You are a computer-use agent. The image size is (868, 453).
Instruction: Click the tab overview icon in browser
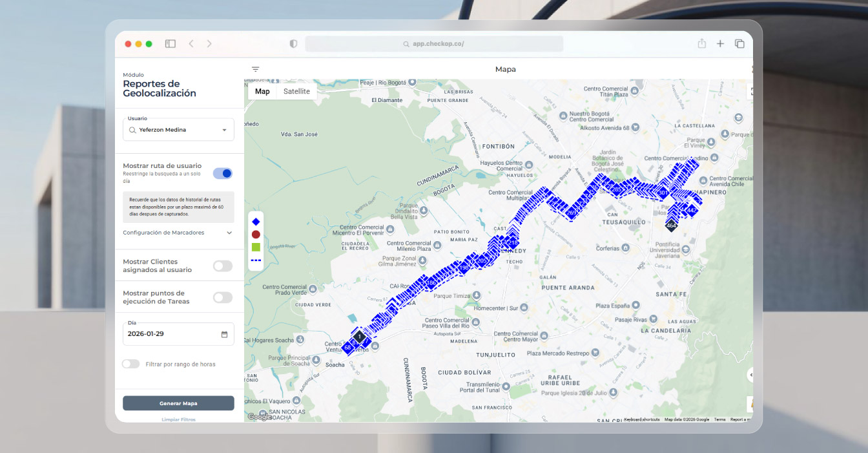coord(739,44)
